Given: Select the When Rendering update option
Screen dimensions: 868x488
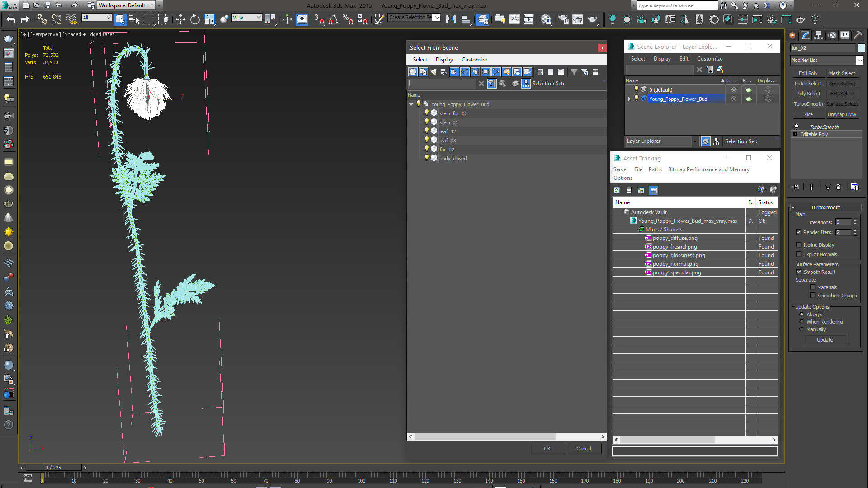Looking at the screenshot, I should point(802,322).
